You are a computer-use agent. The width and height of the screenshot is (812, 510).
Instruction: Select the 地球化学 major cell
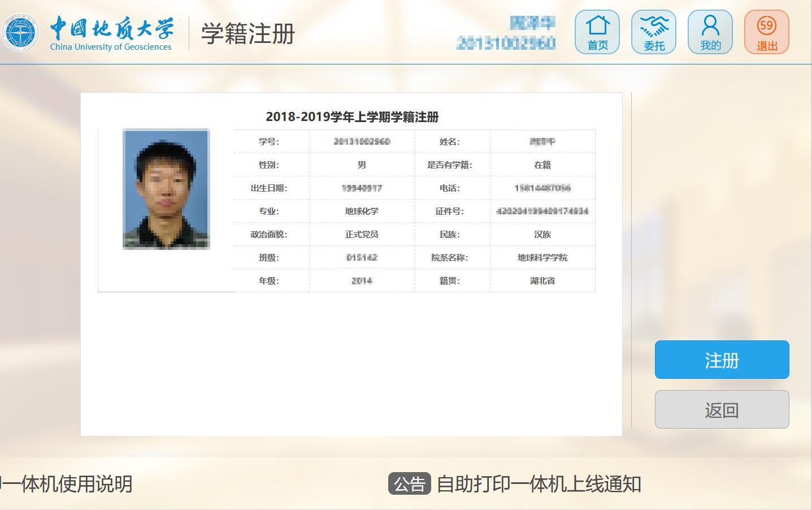[x=362, y=211]
